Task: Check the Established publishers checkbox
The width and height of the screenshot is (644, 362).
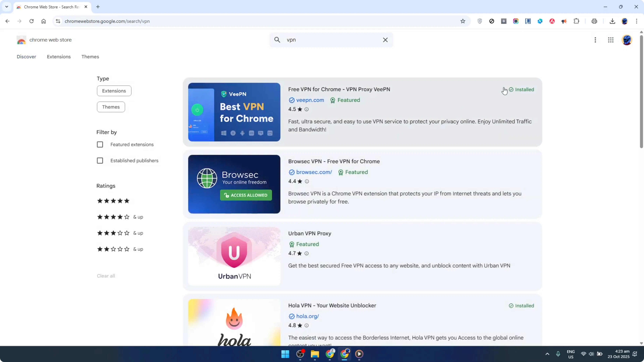Action: (100, 160)
